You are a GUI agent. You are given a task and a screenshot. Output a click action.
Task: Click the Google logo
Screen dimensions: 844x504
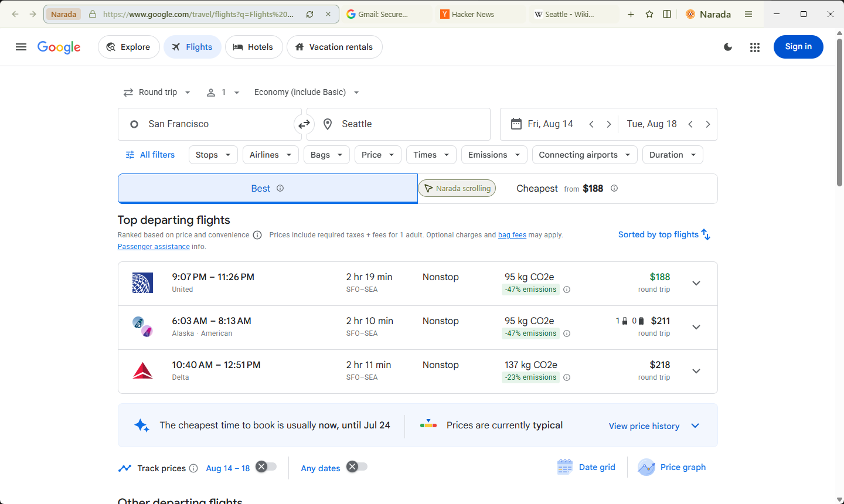59,47
